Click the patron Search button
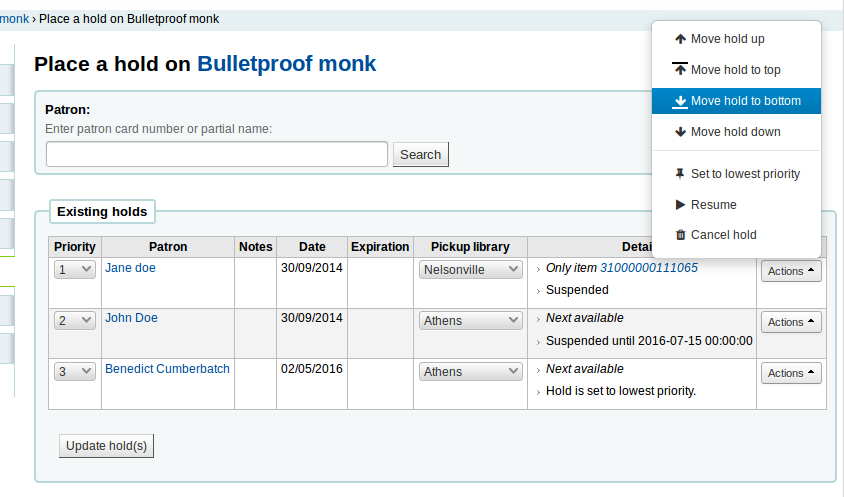844x497 pixels. point(420,154)
